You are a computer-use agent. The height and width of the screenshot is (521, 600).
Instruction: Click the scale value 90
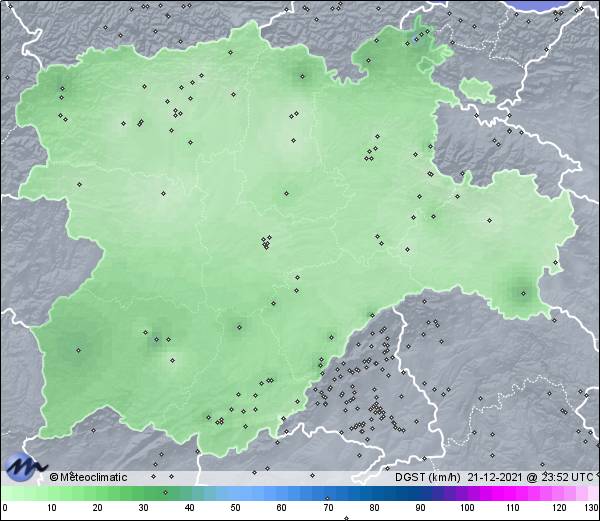[420, 508]
